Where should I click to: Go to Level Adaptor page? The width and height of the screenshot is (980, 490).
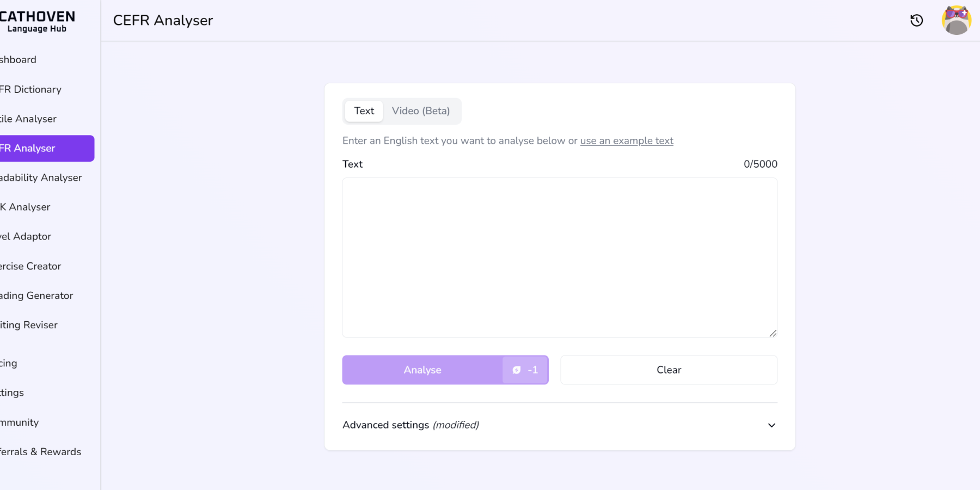pyautogui.click(x=26, y=236)
